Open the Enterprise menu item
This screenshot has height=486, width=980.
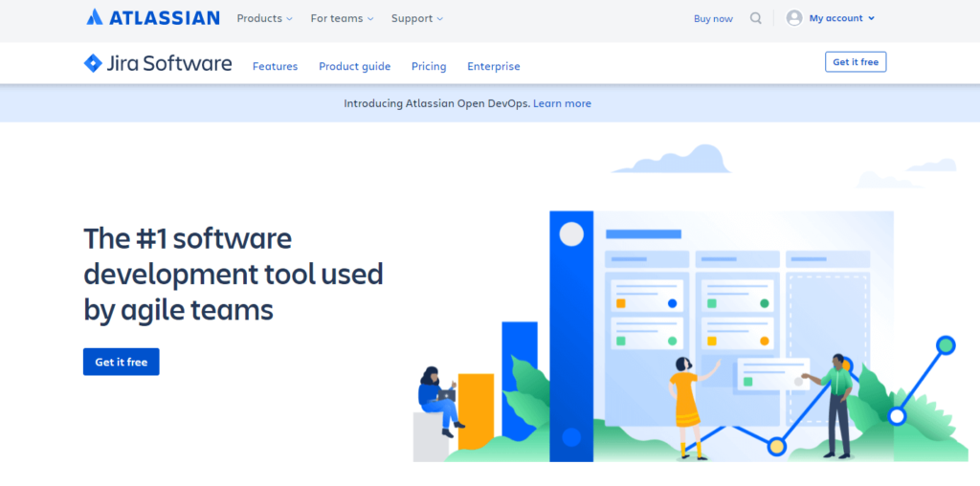[x=494, y=66]
